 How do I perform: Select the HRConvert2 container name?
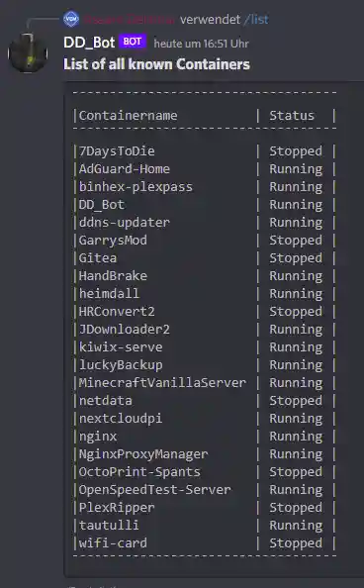tap(117, 312)
